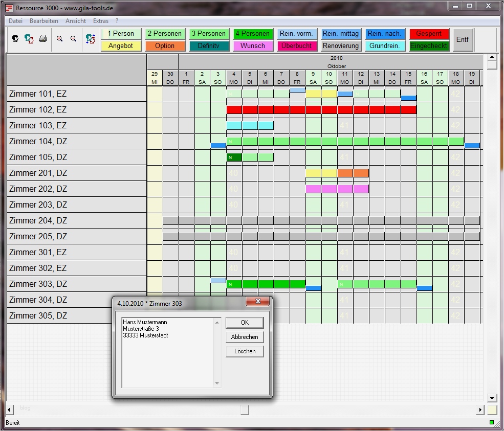Click the guest address text field in dialog
Viewport: 504px width, 431px height.
[167, 353]
